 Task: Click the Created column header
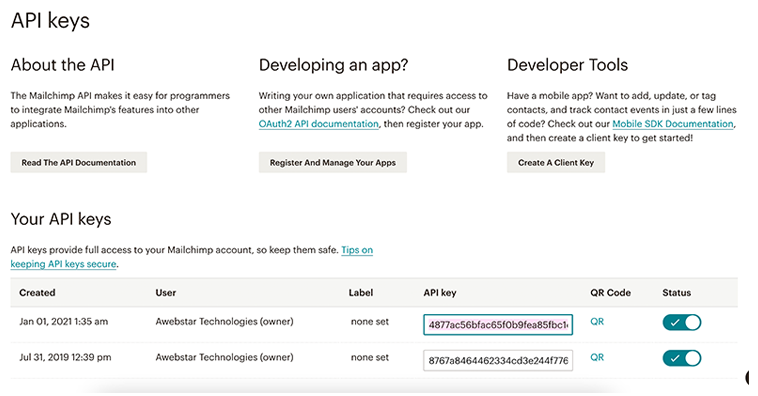pos(37,293)
